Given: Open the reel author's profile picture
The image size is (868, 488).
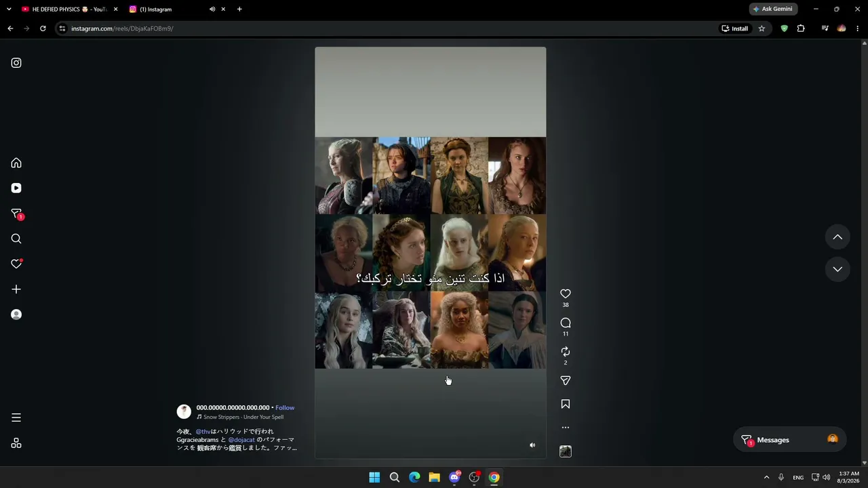Looking at the screenshot, I should pos(184,411).
